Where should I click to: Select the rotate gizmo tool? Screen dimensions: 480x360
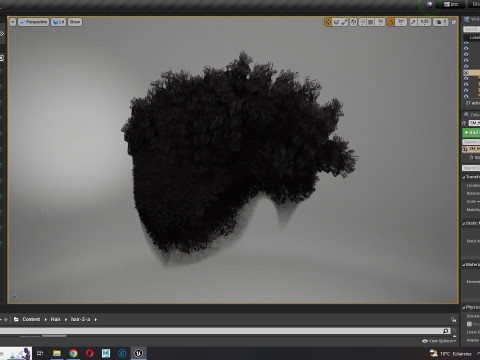(x=336, y=22)
